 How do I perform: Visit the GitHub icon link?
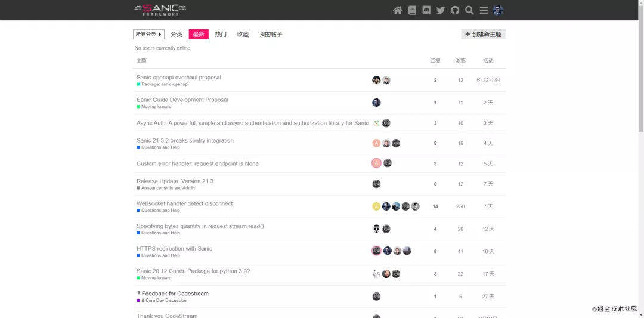click(455, 10)
